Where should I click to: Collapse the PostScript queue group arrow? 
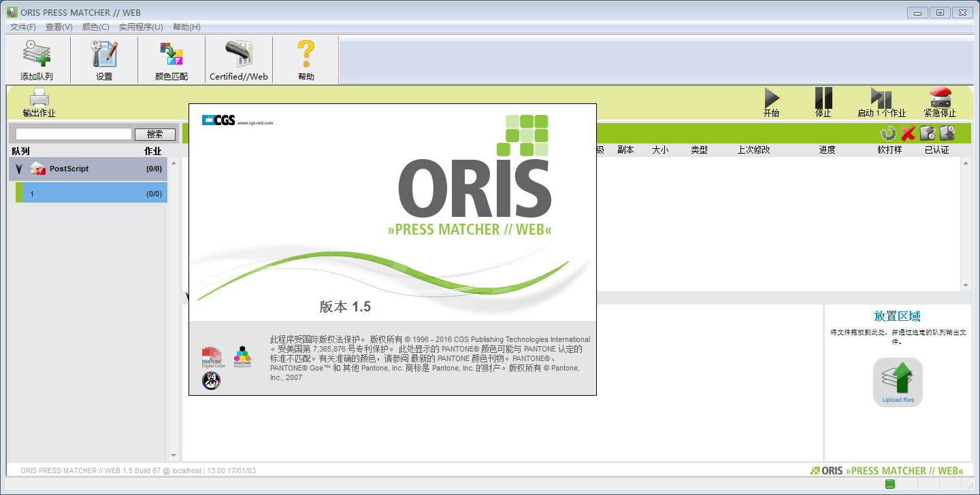pyautogui.click(x=19, y=169)
